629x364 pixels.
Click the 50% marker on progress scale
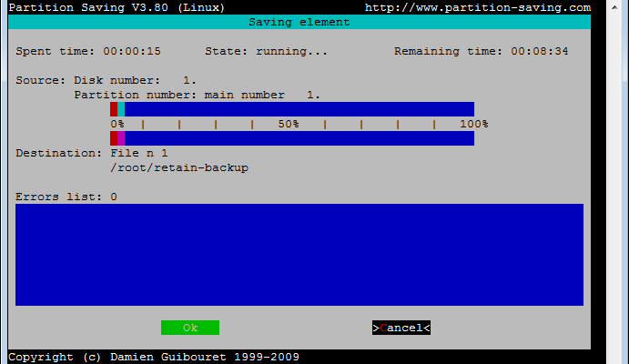point(289,124)
